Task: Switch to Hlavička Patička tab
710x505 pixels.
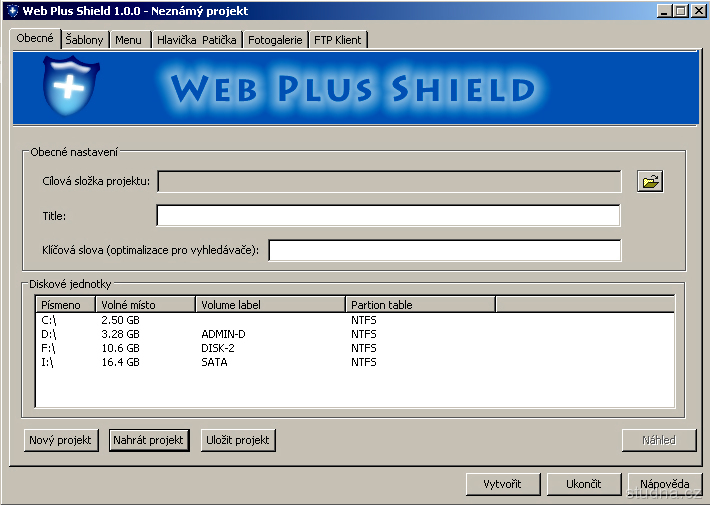Action: coord(197,40)
